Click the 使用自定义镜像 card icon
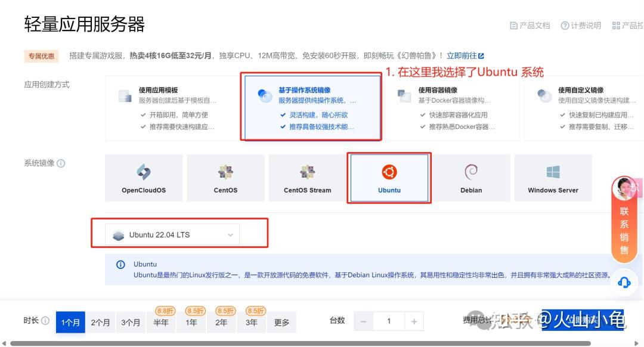The width and height of the screenshot is (644, 347). click(544, 95)
